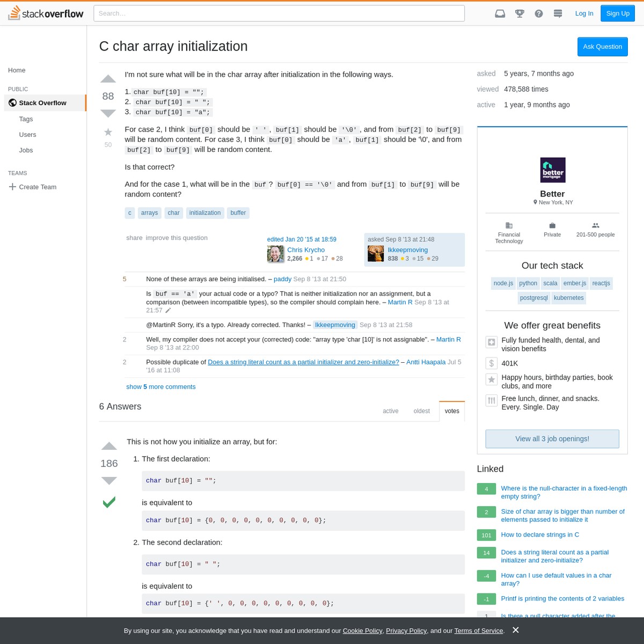This screenshot has width=644, height=644.
Task: Click kubernetes tech stack tag
Action: point(569,298)
